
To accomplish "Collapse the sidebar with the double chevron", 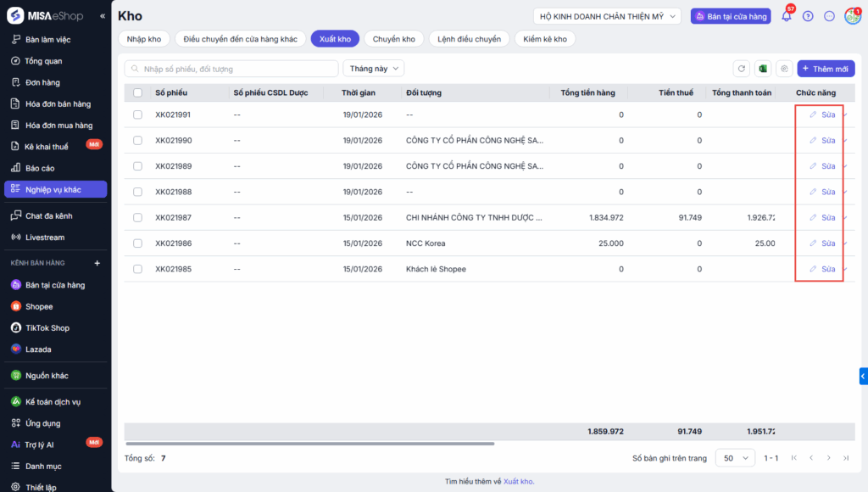I will coord(103,16).
